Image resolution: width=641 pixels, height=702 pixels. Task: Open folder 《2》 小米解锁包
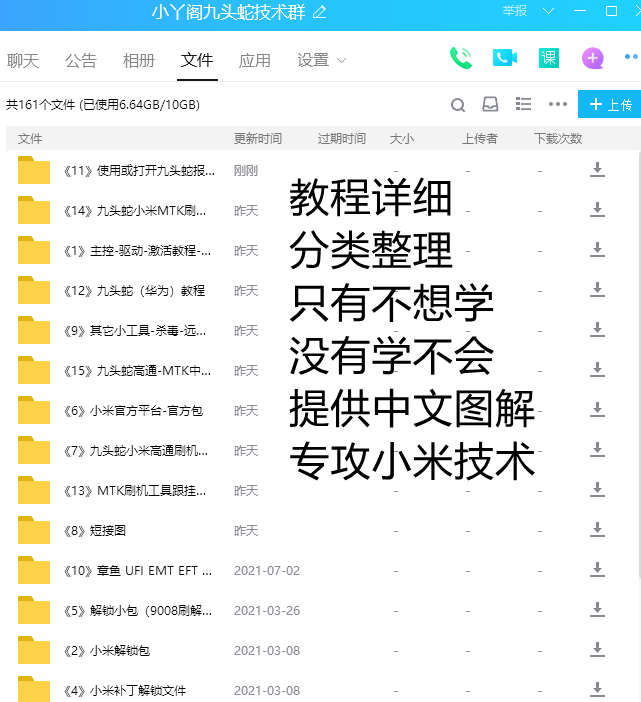[107, 651]
